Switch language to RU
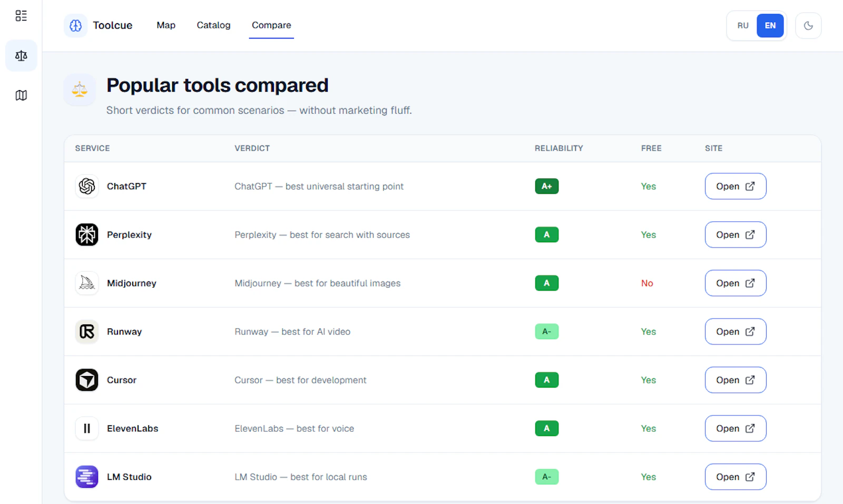The height and width of the screenshot is (504, 843). (x=743, y=25)
